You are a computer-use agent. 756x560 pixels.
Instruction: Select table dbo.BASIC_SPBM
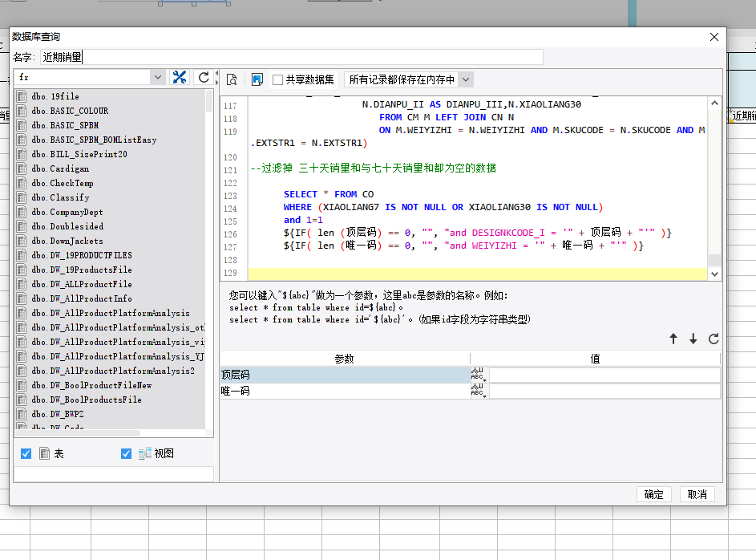65,125
